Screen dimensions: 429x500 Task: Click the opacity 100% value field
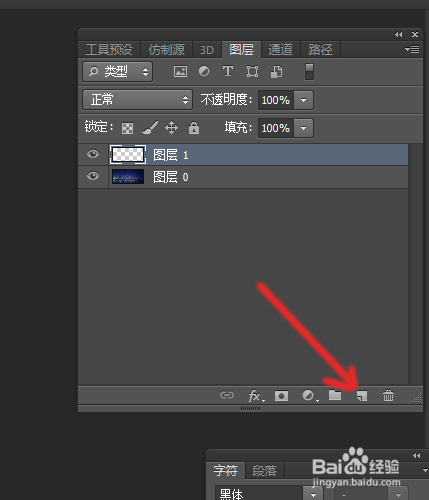pos(276,100)
